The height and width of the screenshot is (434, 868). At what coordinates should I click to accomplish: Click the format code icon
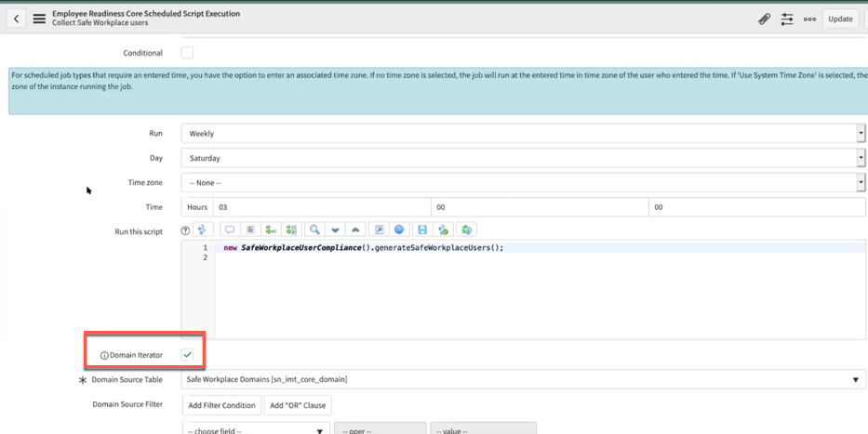[250, 230]
